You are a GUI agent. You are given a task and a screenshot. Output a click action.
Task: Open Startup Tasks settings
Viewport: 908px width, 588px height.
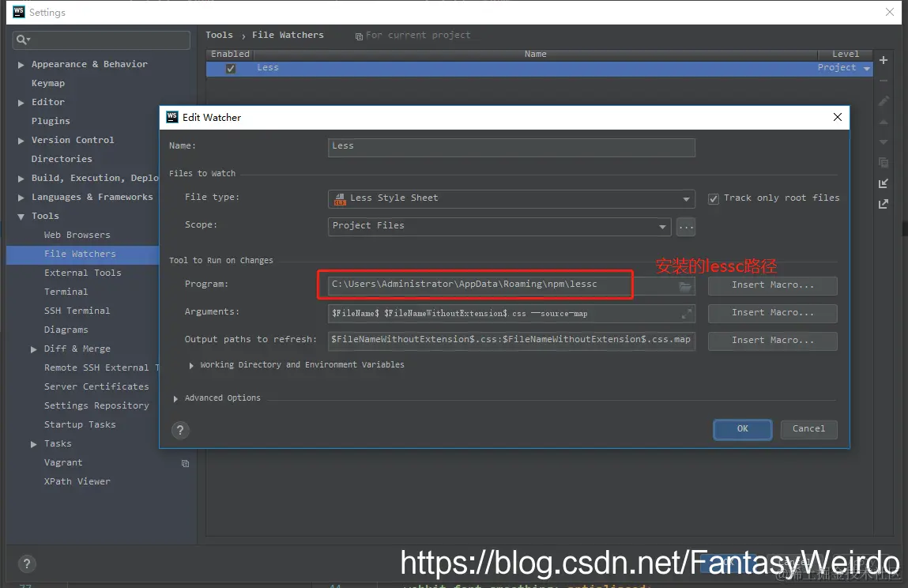coord(80,424)
